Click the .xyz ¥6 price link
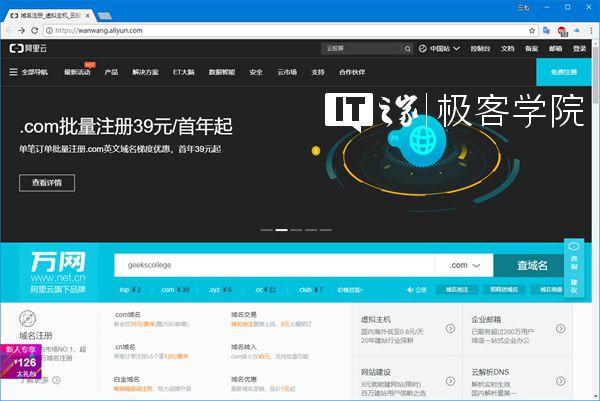 220,290
